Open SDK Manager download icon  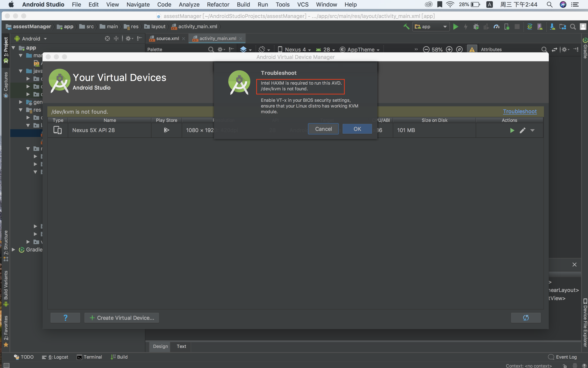[x=552, y=27]
